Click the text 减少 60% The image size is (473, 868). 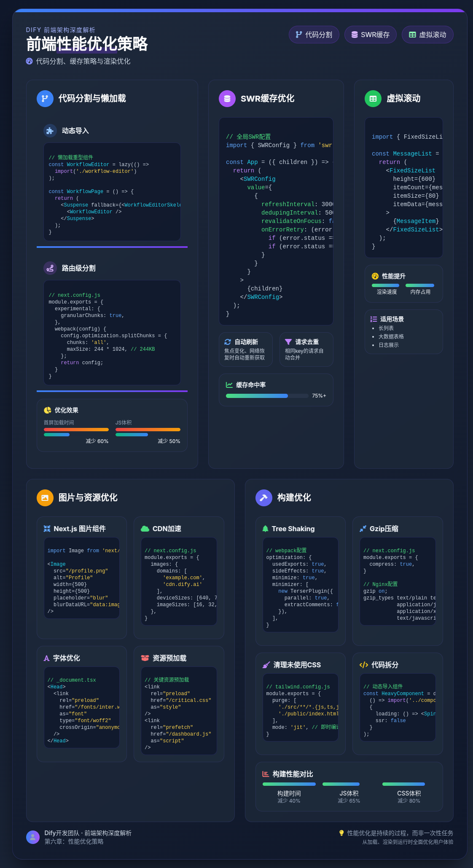pos(97,441)
